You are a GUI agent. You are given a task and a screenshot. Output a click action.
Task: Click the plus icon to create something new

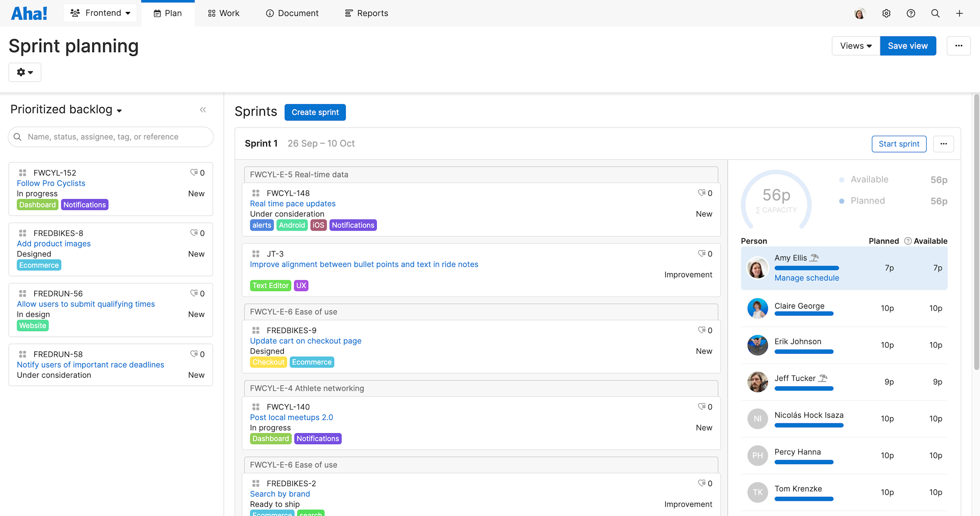[959, 13]
